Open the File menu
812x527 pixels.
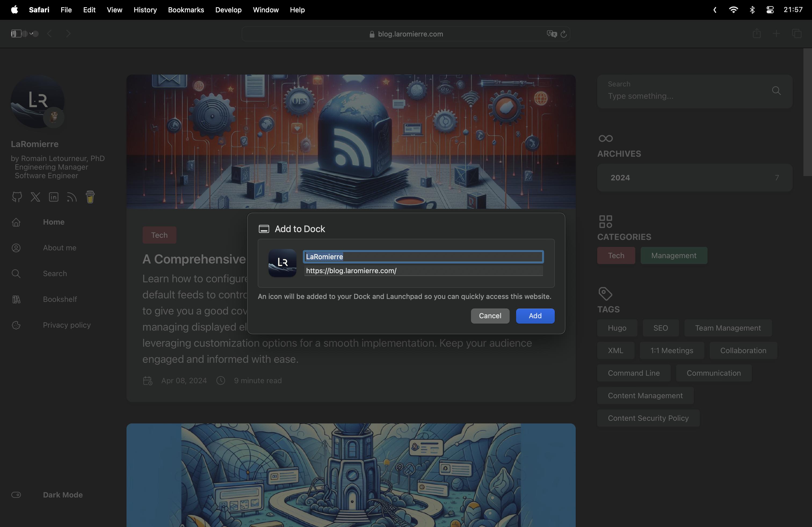tap(66, 10)
